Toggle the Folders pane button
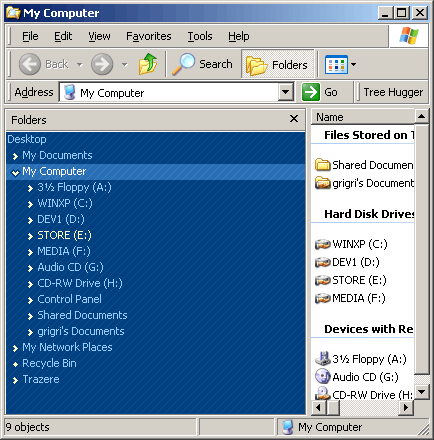 tap(277, 64)
